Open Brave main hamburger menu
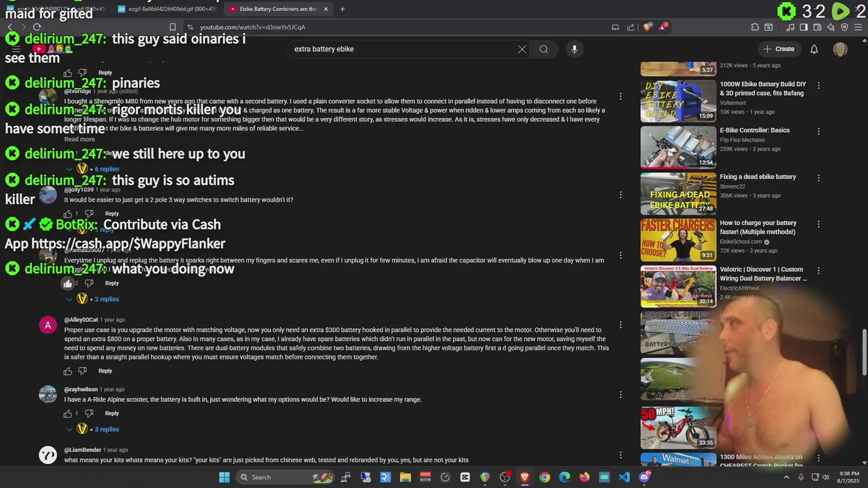Image resolution: width=868 pixels, height=488 pixels. (859, 27)
